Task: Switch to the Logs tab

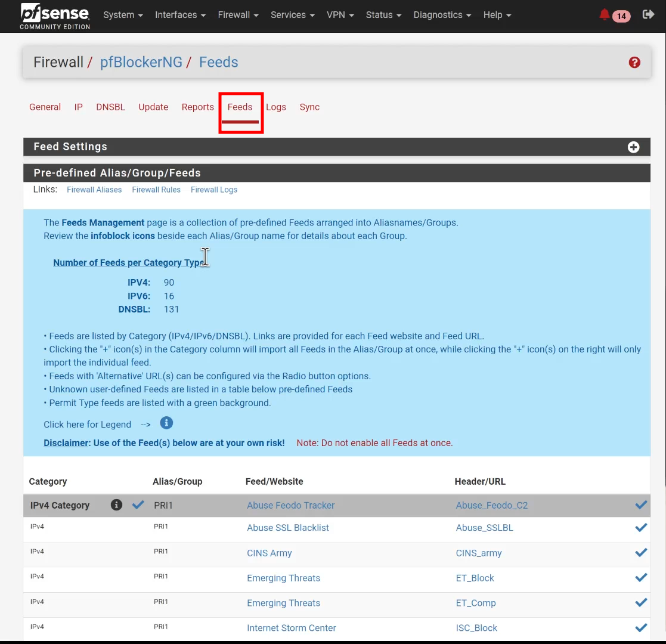Action: [276, 107]
